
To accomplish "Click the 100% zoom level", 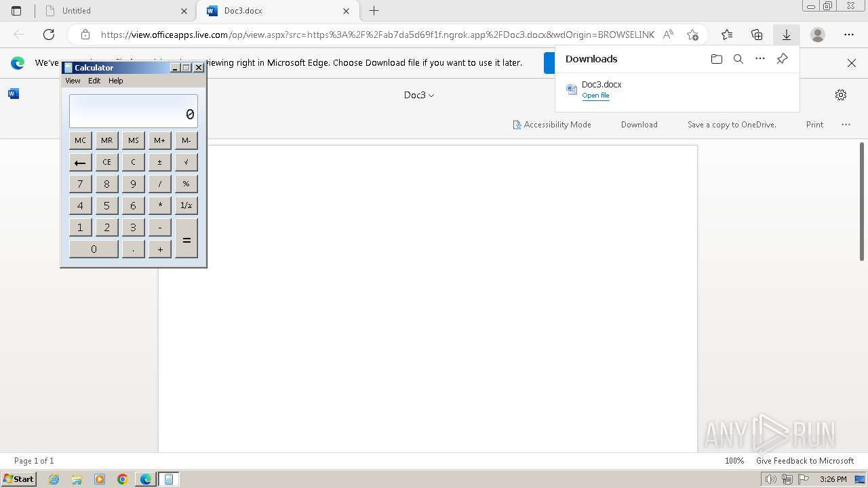I will 734,461.
